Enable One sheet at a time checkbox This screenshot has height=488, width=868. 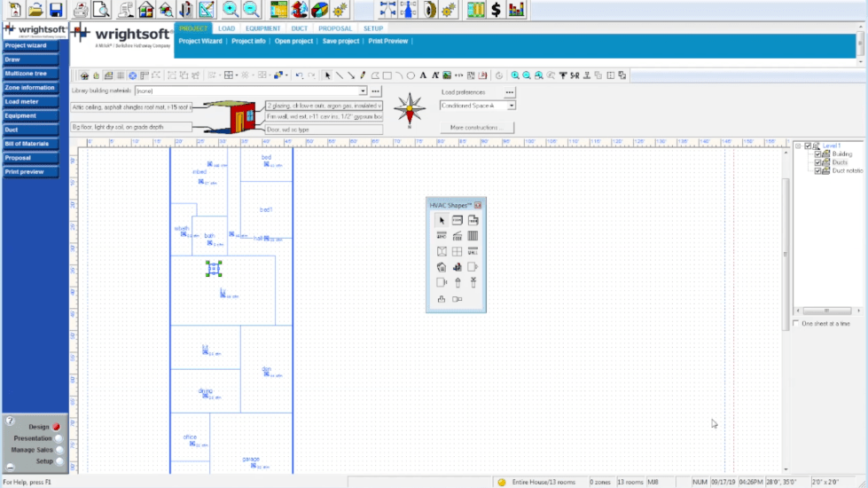pos(796,324)
